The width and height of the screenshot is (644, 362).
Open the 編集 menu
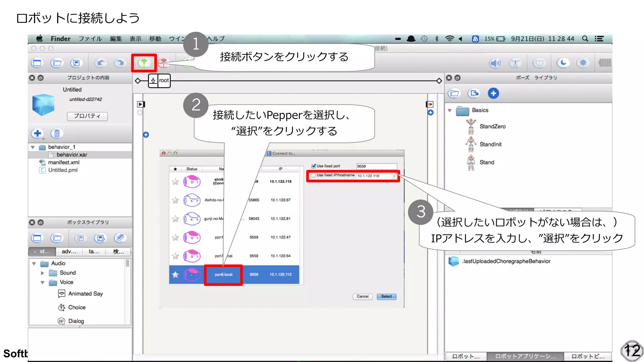pos(116,39)
